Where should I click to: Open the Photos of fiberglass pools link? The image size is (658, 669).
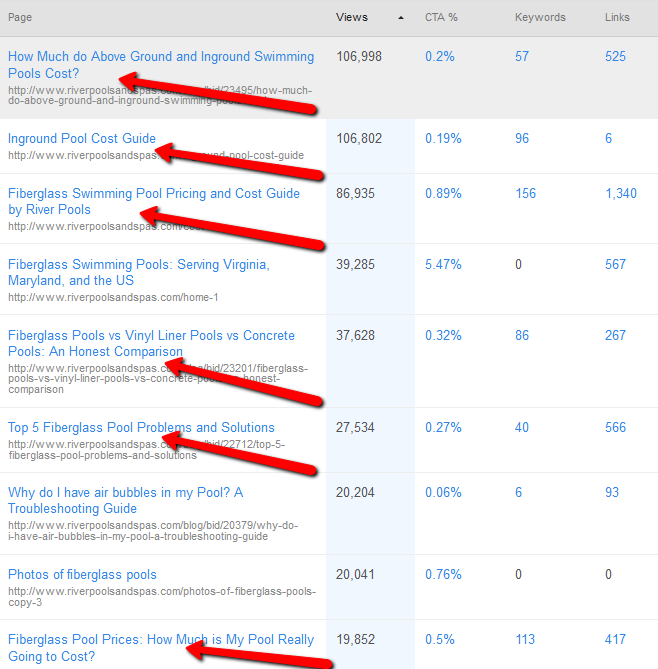pos(82,575)
